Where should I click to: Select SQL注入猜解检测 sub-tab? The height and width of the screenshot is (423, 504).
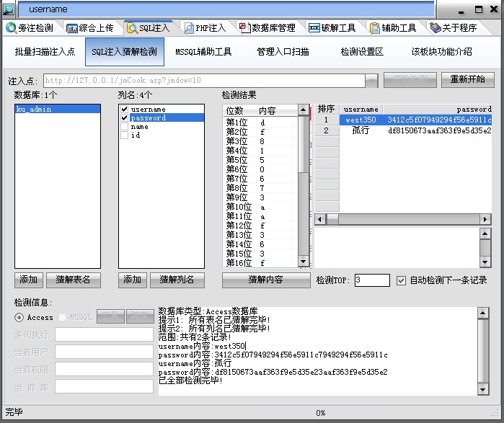click(125, 52)
